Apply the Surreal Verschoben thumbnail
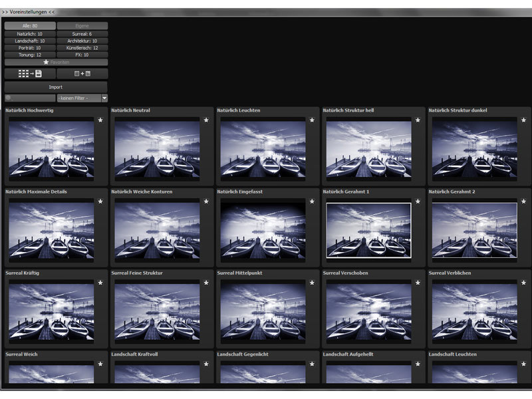 [369, 312]
